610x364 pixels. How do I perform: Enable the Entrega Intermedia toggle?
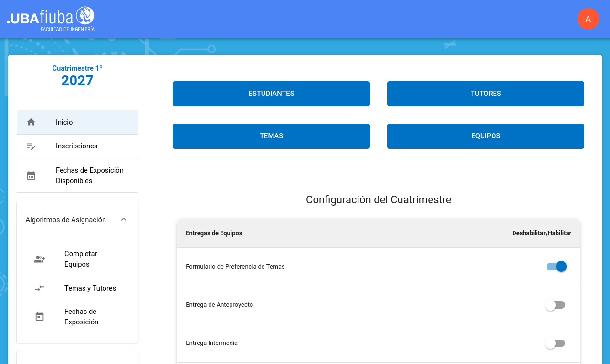pos(555,343)
